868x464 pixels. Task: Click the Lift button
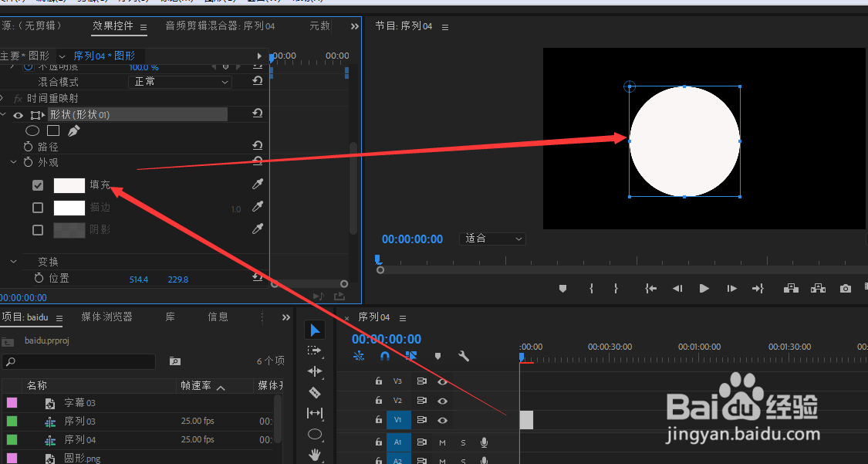791,289
